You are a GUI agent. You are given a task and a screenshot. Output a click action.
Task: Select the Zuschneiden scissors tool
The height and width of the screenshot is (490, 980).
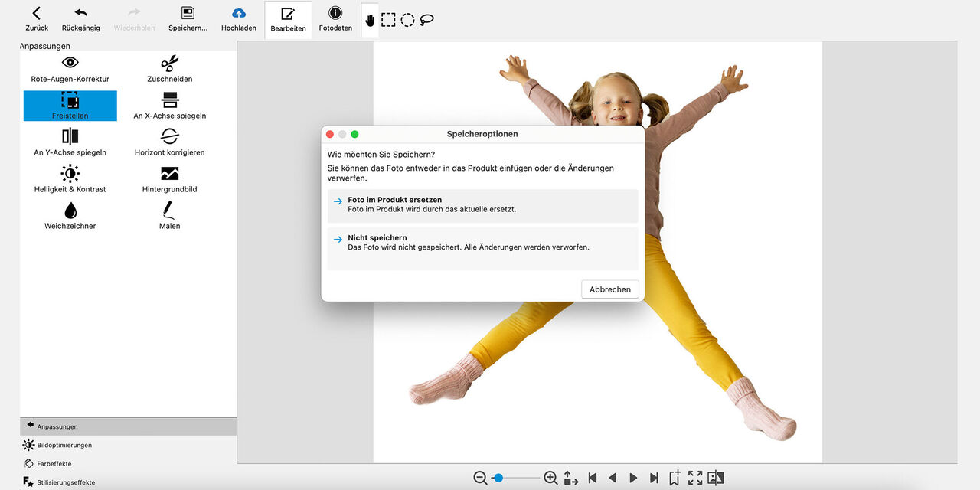169,69
